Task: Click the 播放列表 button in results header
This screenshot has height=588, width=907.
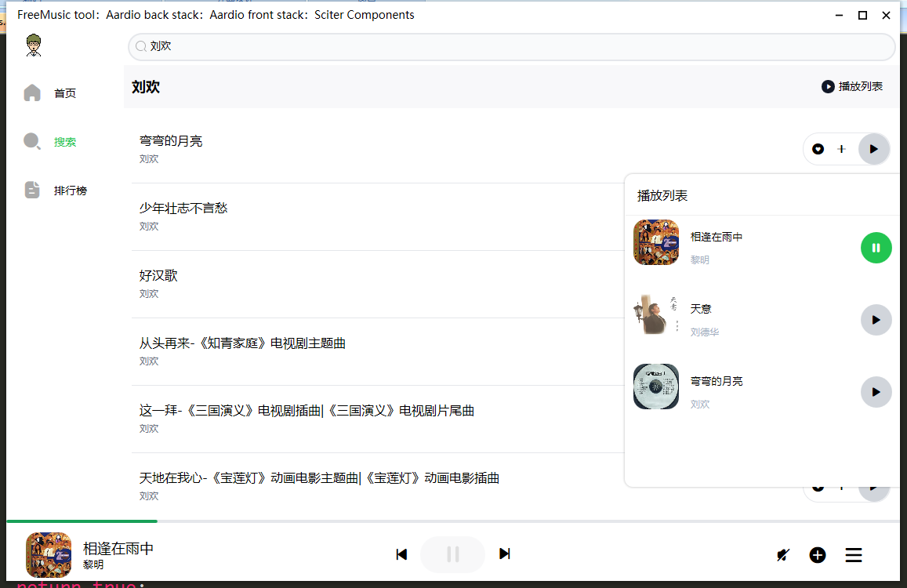Action: pos(852,86)
